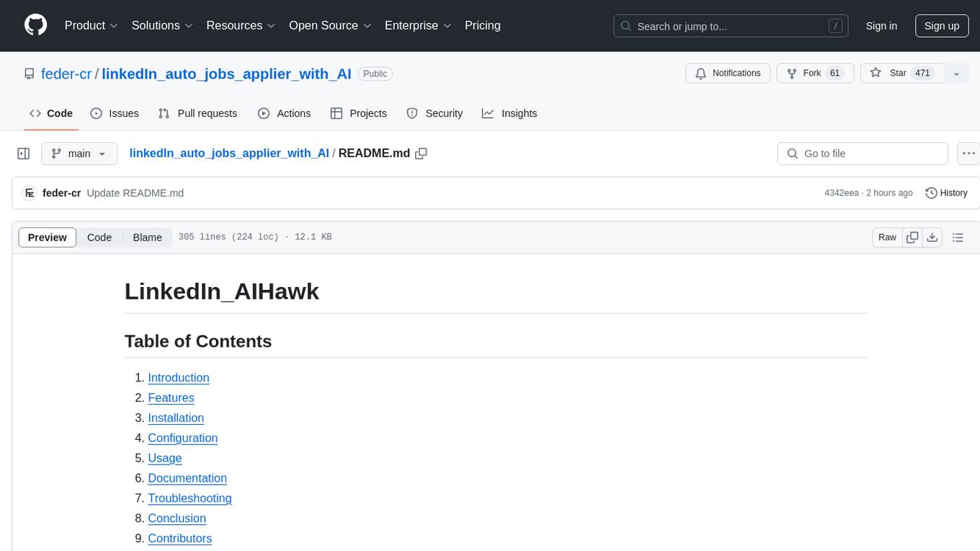Expand the Enterprise menu

[x=418, y=25]
